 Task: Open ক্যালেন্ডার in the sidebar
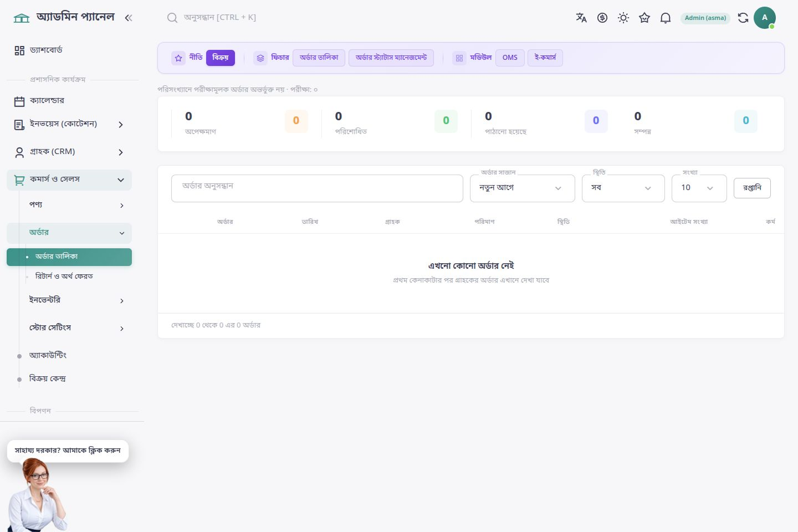70,101
